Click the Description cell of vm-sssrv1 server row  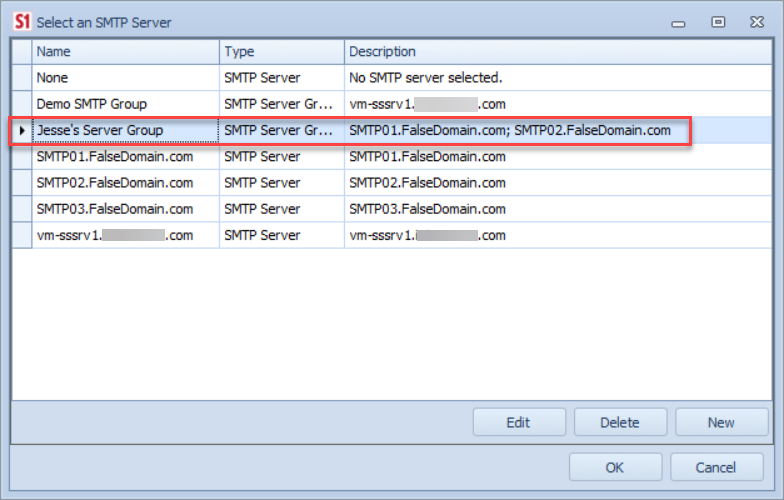click(558, 236)
